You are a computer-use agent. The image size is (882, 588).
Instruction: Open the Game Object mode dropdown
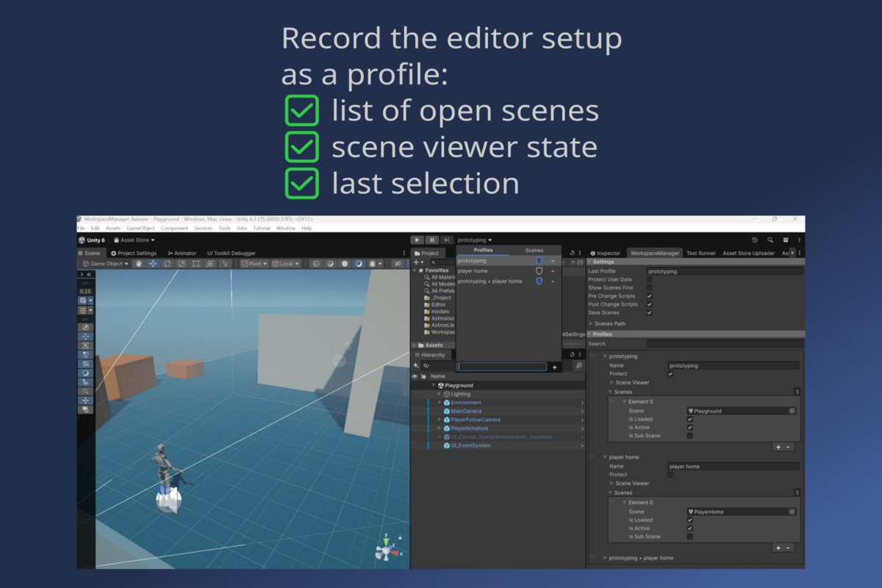pyautogui.click(x=105, y=263)
